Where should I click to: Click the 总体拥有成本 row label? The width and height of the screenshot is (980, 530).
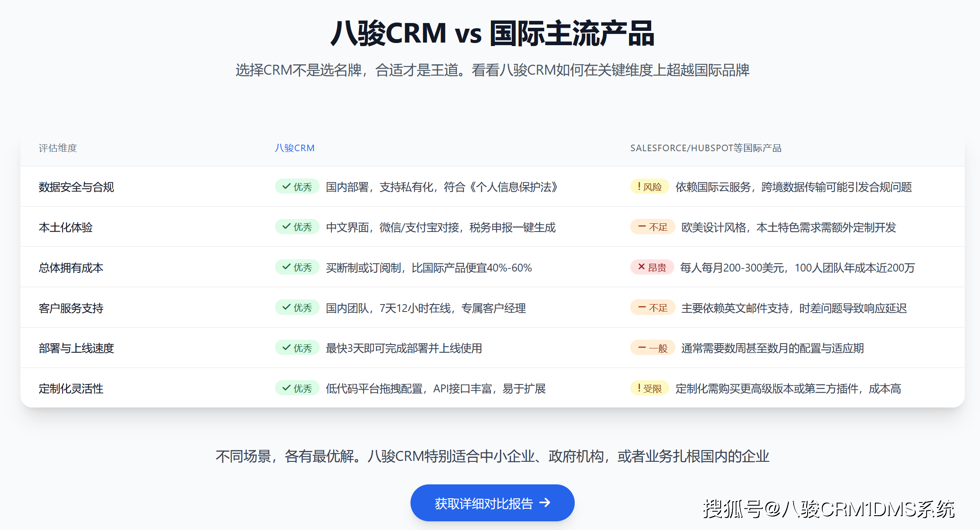pos(71,268)
